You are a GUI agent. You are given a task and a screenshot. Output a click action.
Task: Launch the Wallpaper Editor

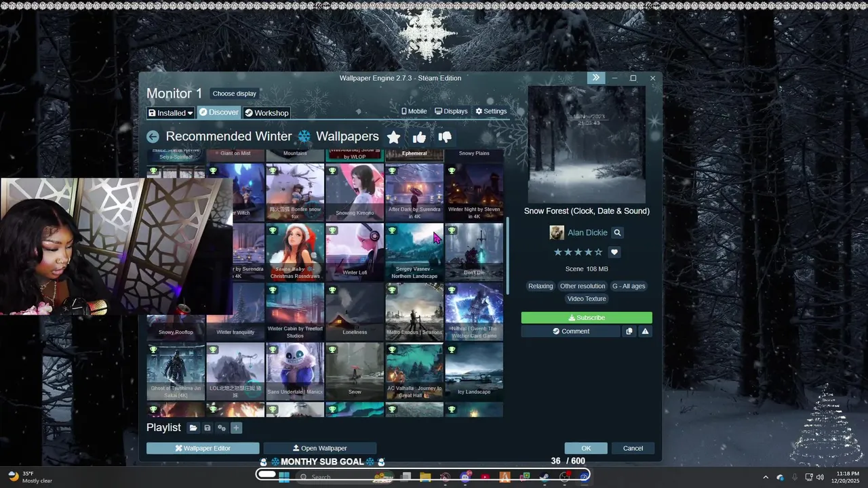203,448
